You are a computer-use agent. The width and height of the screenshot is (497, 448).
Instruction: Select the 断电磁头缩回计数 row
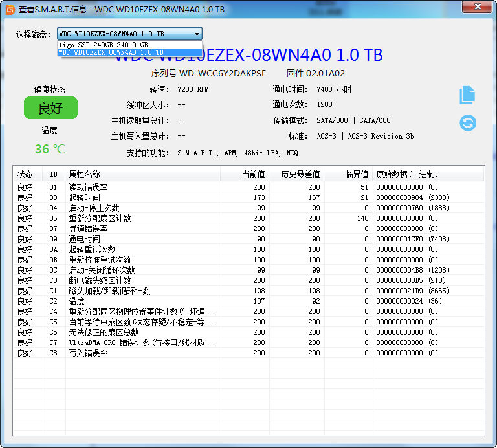click(248, 280)
